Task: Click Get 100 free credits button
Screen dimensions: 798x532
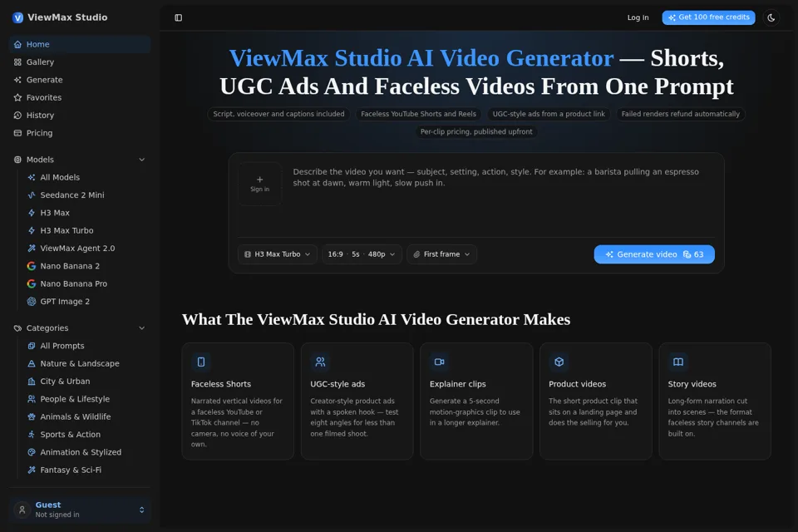Action: click(x=708, y=17)
